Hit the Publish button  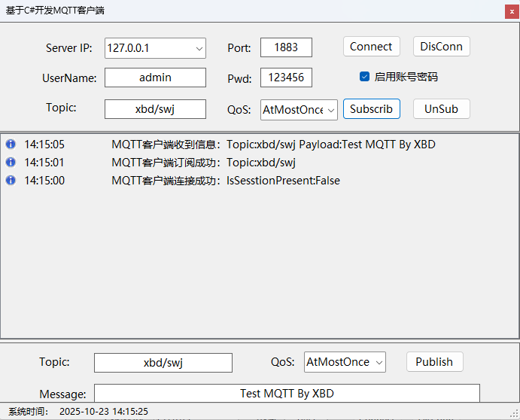pos(434,362)
